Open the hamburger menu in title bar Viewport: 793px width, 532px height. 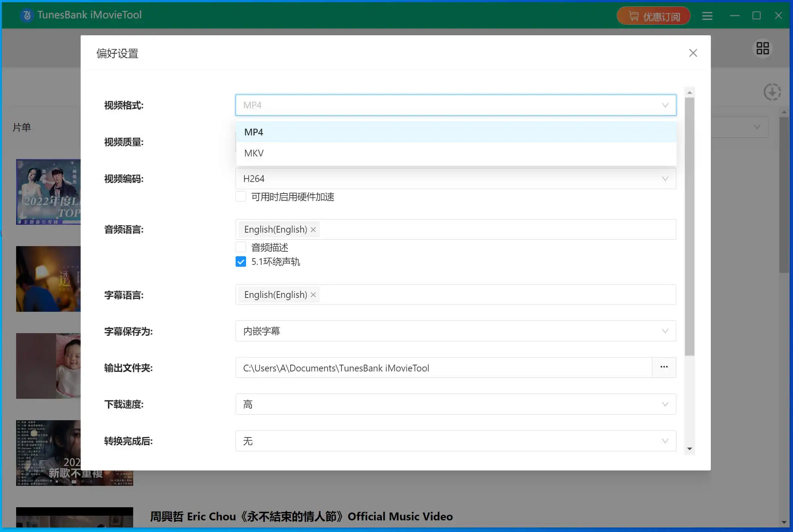[x=707, y=16]
